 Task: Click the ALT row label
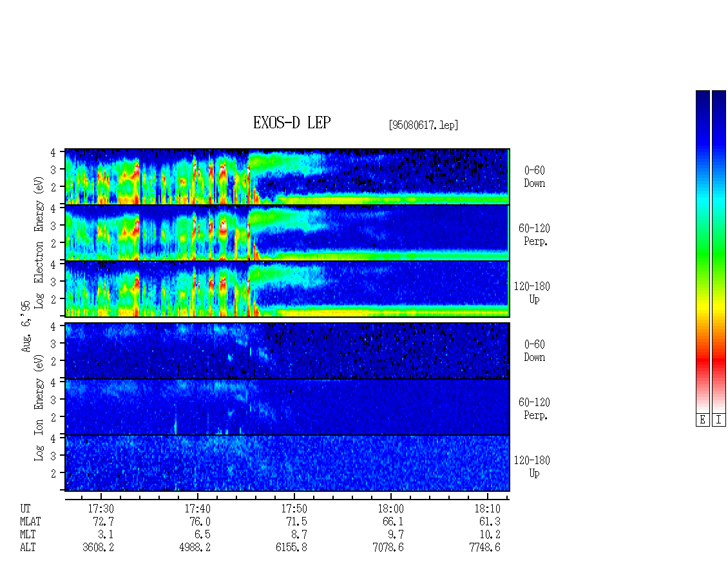click(28, 548)
